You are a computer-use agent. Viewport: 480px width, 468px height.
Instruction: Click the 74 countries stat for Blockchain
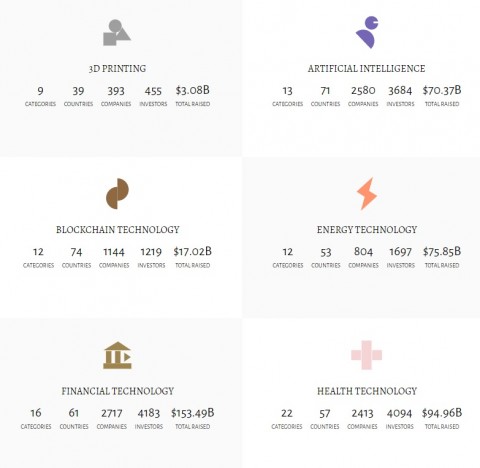(x=76, y=252)
